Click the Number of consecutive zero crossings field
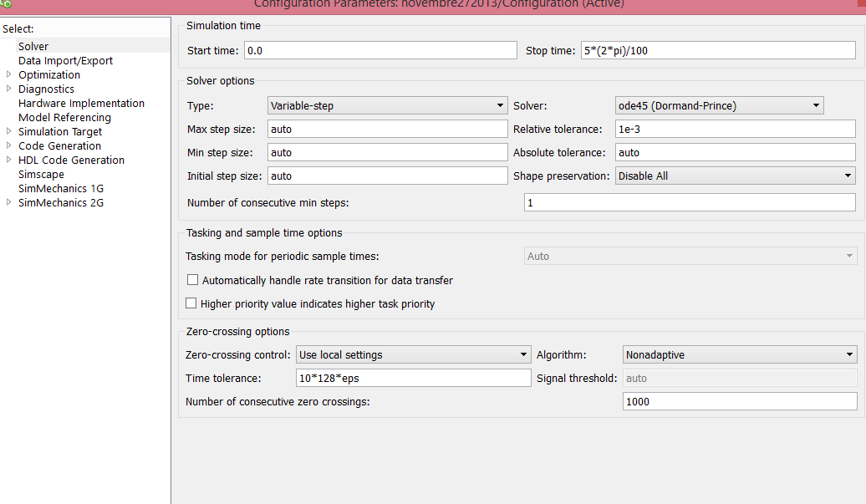Screen dimensions: 866x504 click(x=740, y=401)
